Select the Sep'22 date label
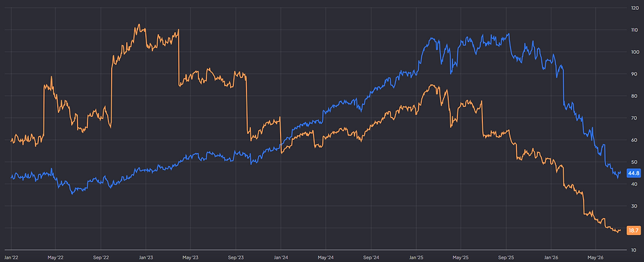 [101, 257]
